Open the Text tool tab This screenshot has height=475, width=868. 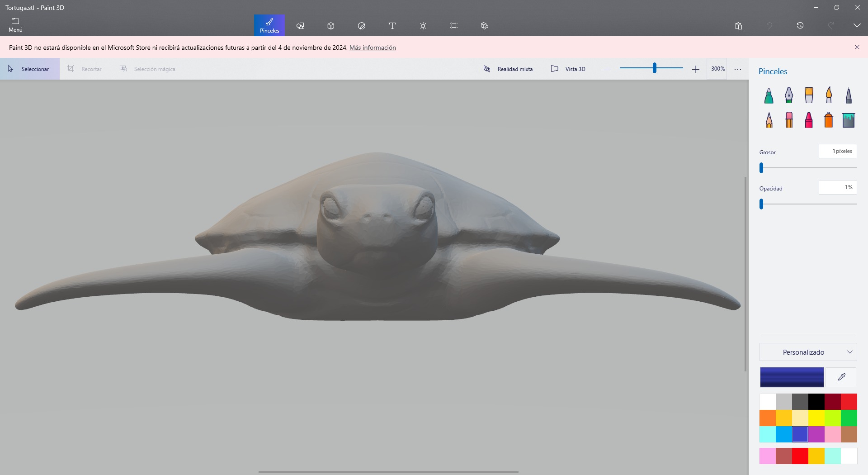tap(392, 26)
